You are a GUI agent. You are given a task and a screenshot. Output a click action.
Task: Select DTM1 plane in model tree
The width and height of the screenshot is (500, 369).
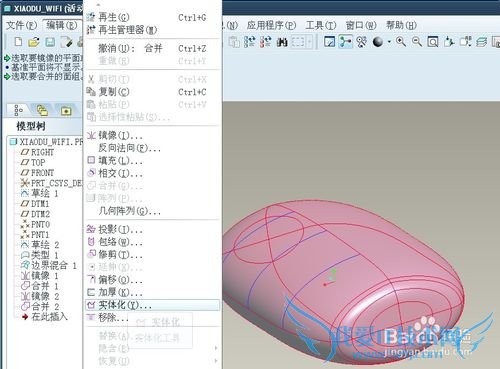pyautogui.click(x=35, y=204)
